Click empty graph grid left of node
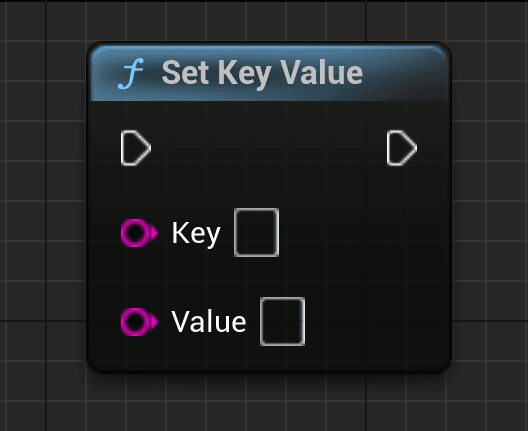Viewport: 528px width, 431px height. pyautogui.click(x=42, y=216)
